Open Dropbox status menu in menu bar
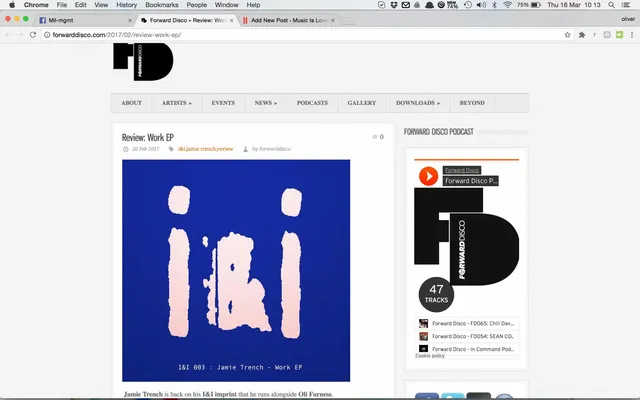Screen dimensions: 640x400 [x=394, y=5]
